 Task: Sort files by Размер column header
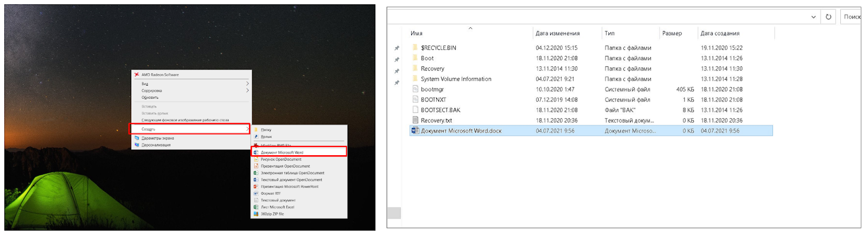pos(672,34)
